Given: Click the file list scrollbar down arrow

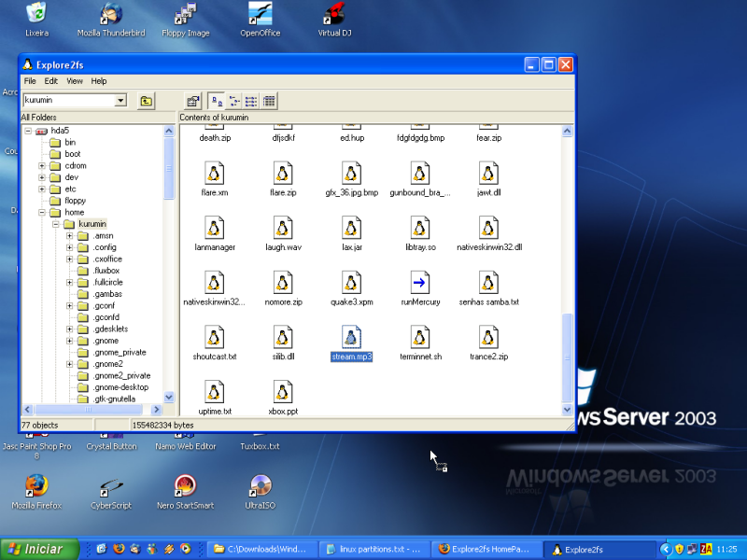Looking at the screenshot, I should click(x=567, y=409).
